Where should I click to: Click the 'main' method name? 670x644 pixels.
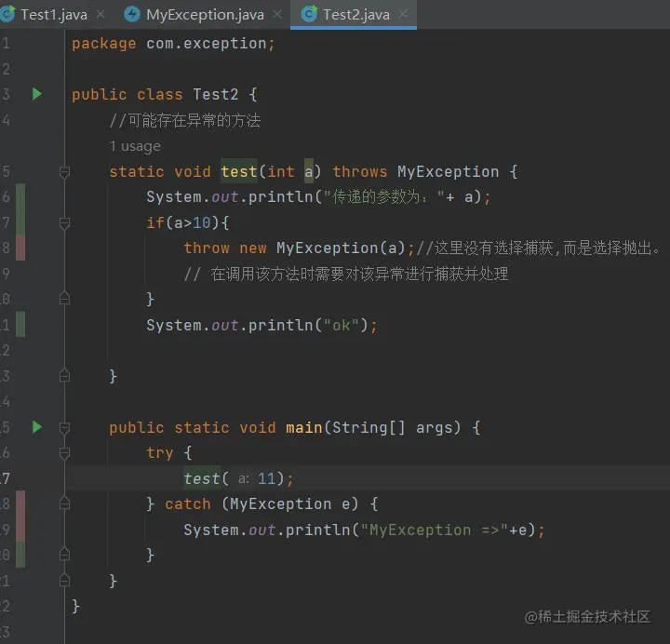point(303,428)
